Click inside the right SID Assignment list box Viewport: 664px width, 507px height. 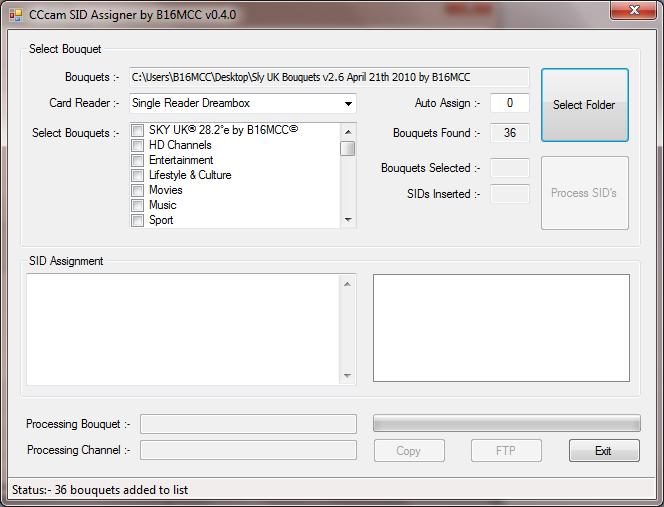[501, 328]
